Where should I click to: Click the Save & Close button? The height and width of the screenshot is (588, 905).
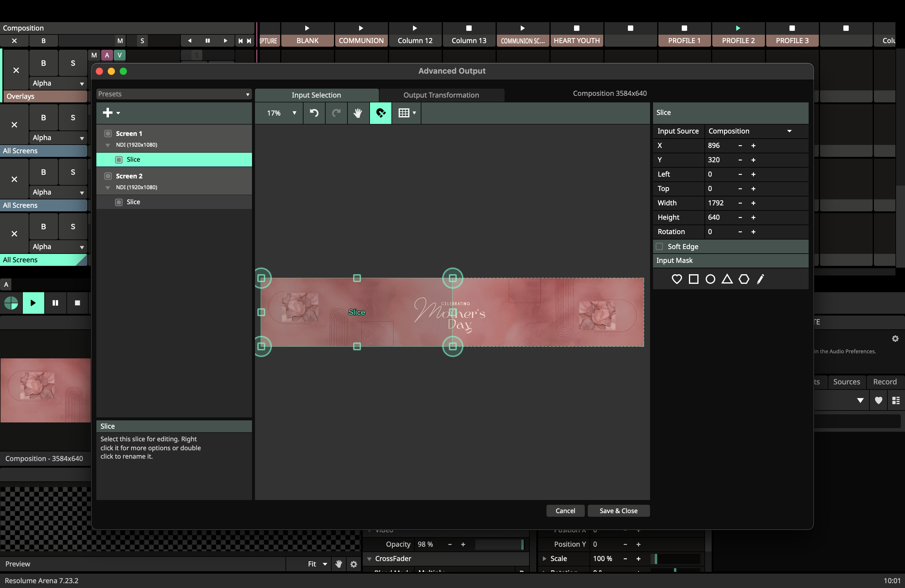(618, 510)
